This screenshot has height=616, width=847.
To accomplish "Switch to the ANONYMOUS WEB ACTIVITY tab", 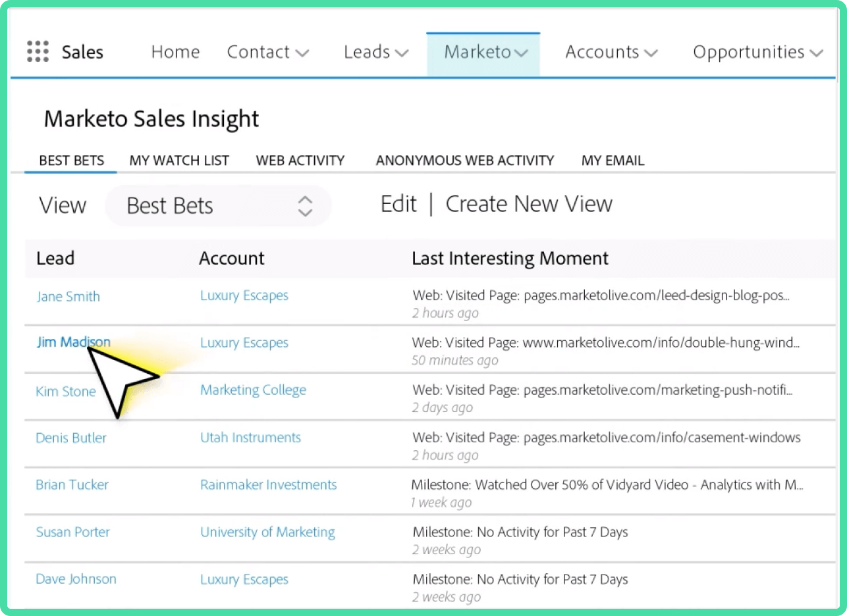I will coord(465,161).
